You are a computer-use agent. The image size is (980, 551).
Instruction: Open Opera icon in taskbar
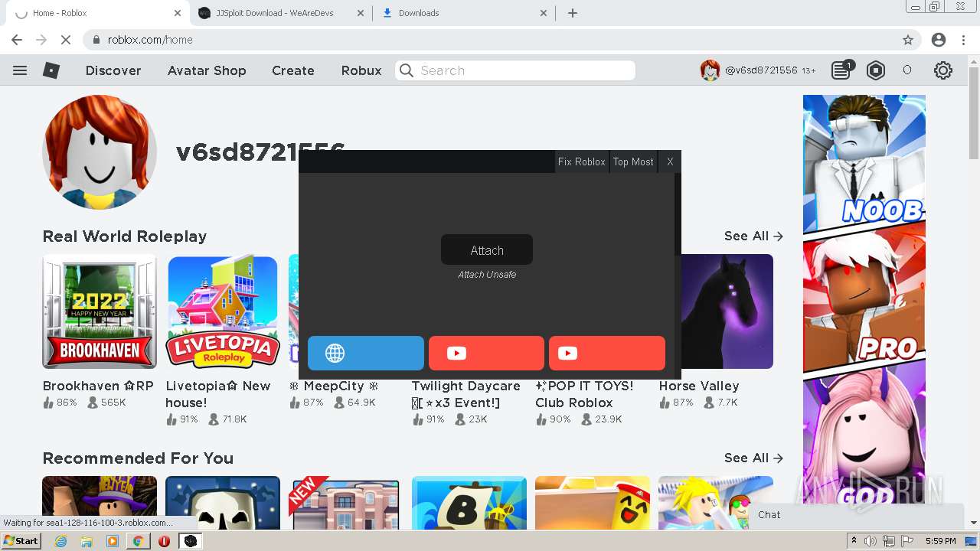point(164,541)
